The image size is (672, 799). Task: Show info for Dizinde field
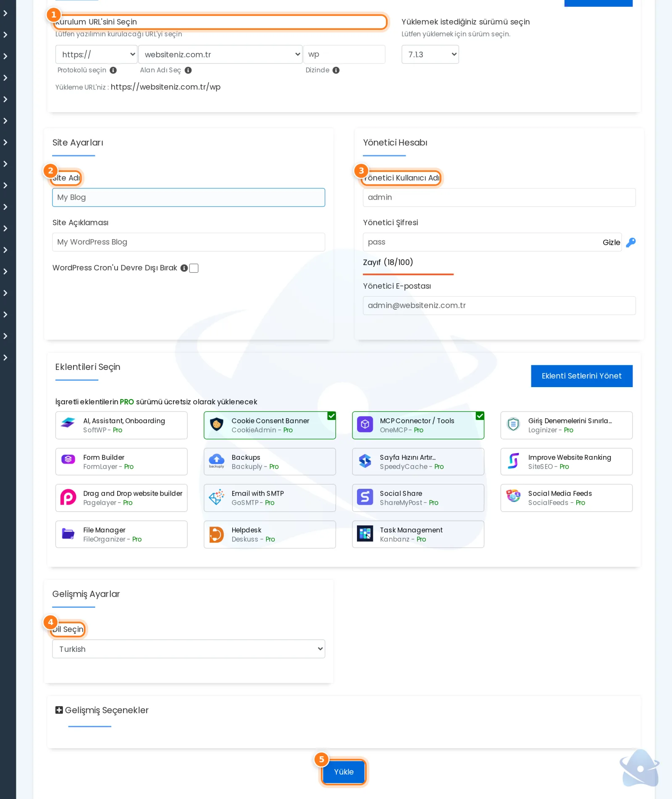coord(336,70)
